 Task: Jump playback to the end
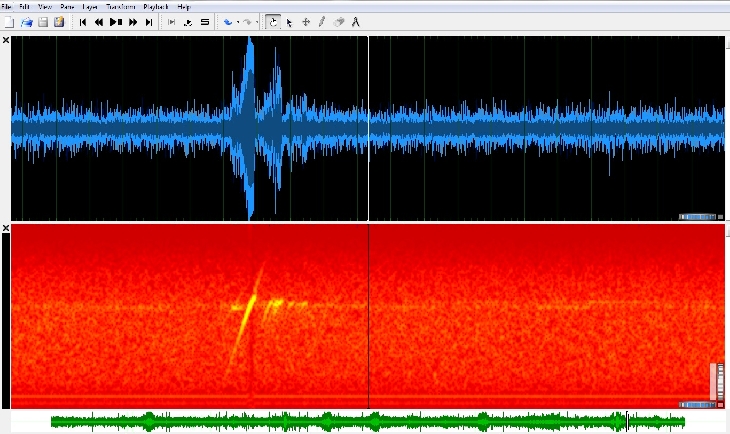tap(149, 21)
